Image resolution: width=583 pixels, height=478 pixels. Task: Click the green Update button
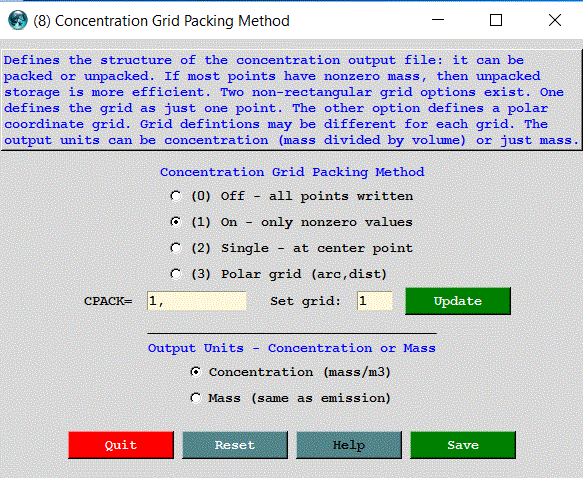click(x=458, y=301)
